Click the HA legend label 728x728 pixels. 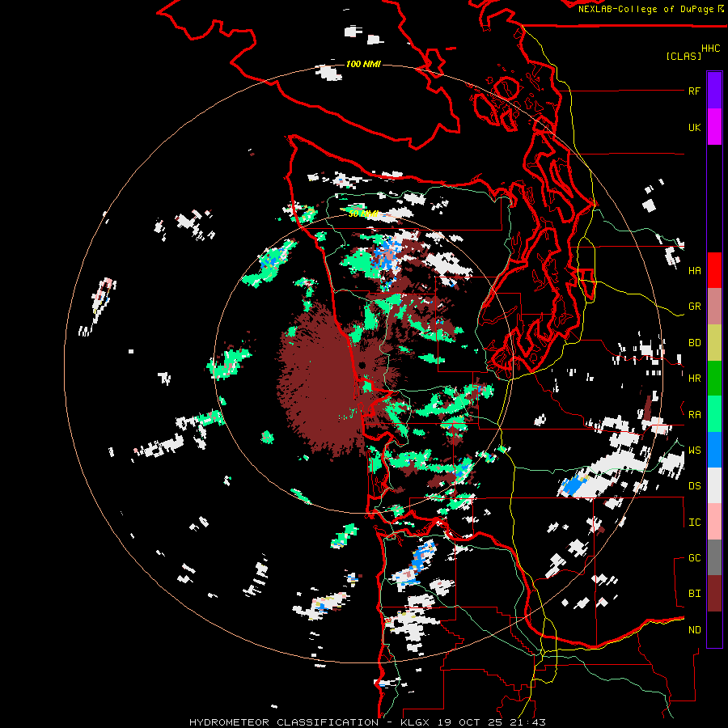(x=694, y=270)
